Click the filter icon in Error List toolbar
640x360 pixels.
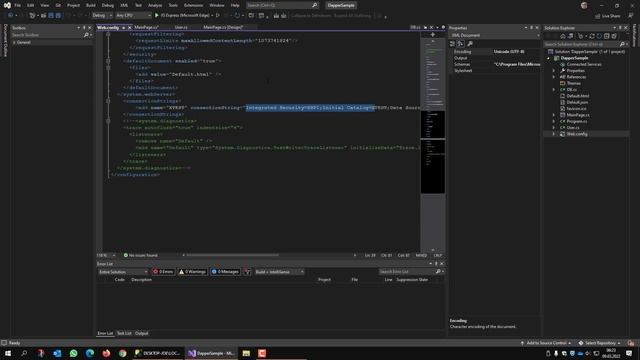pyautogui.click(x=247, y=272)
